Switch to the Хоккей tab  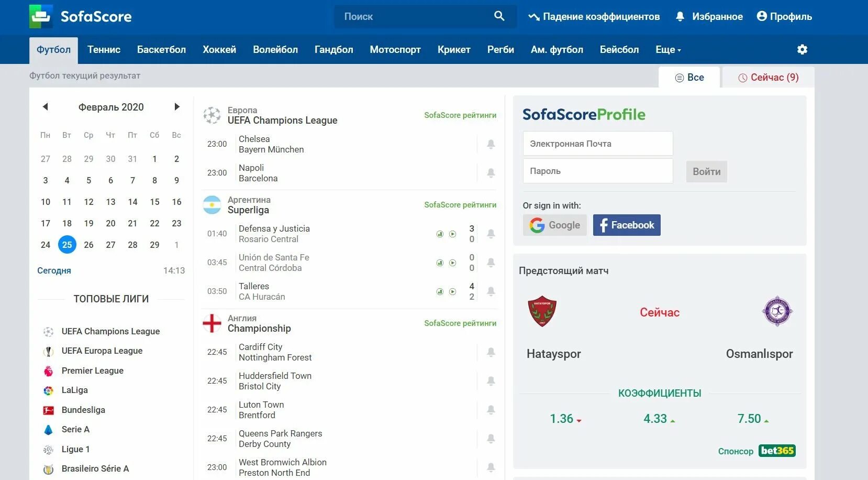pyautogui.click(x=219, y=50)
